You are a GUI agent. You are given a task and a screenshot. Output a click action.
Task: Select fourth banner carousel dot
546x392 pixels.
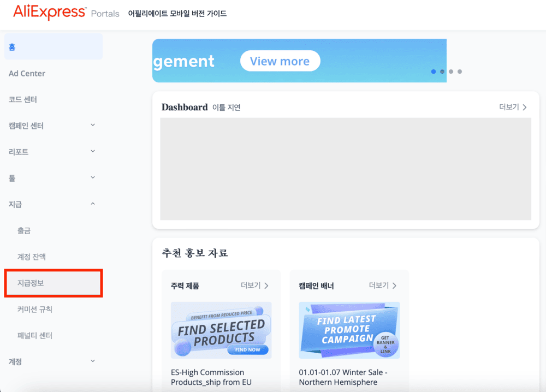click(x=460, y=72)
